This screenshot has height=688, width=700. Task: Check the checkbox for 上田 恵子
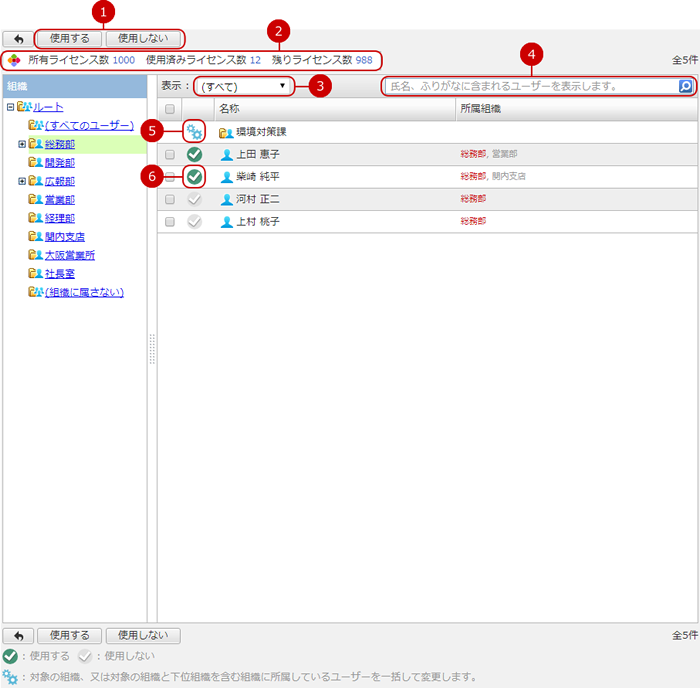170,154
